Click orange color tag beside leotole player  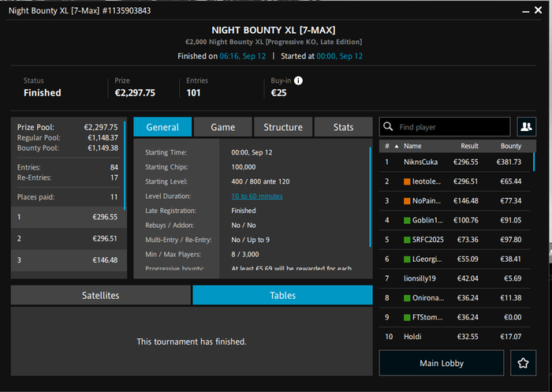tap(407, 181)
